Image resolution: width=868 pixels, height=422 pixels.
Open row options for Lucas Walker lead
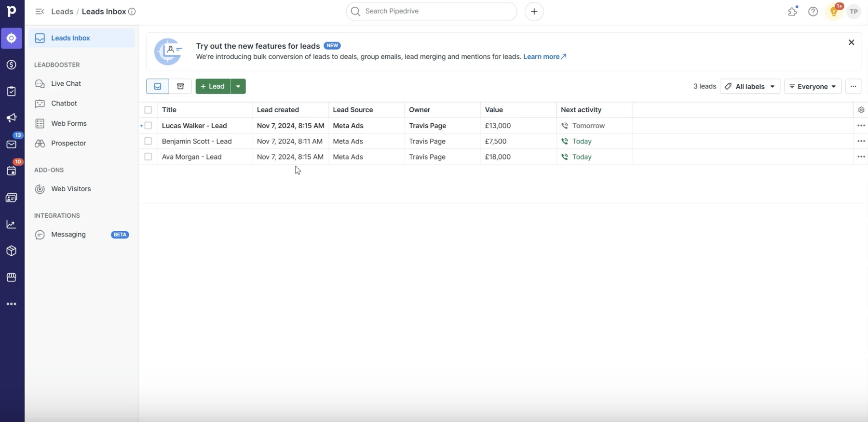point(861,126)
